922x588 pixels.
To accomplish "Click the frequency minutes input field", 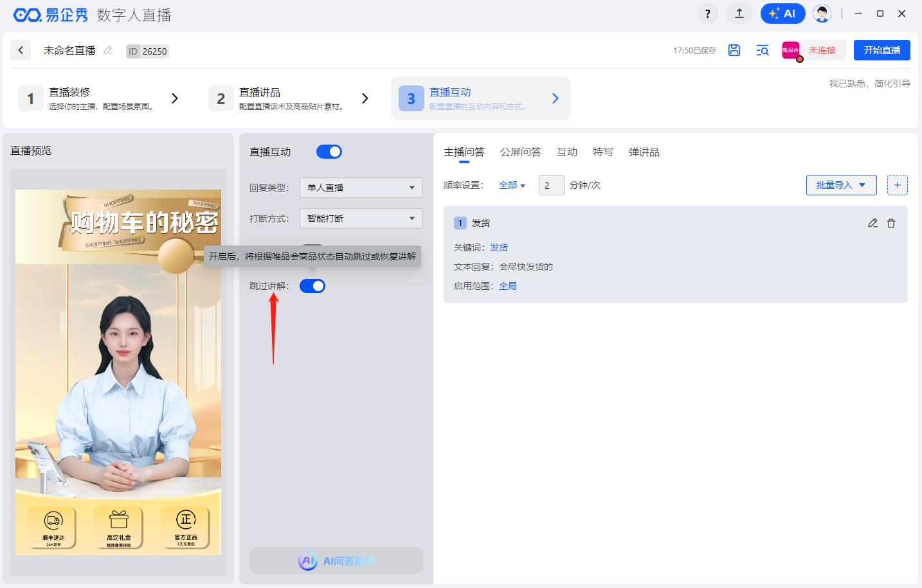I will tap(551, 185).
